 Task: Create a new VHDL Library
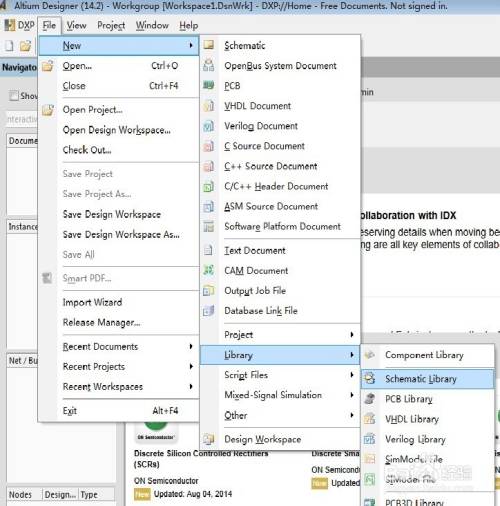click(427, 419)
